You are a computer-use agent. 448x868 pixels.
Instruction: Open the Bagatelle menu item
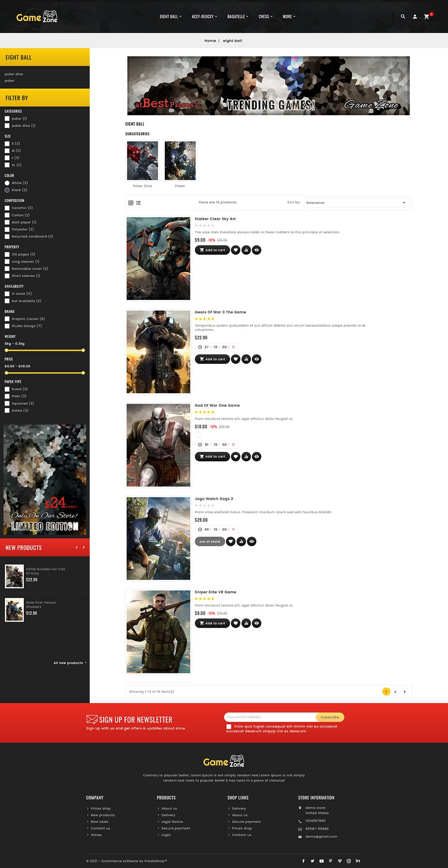pos(237,17)
